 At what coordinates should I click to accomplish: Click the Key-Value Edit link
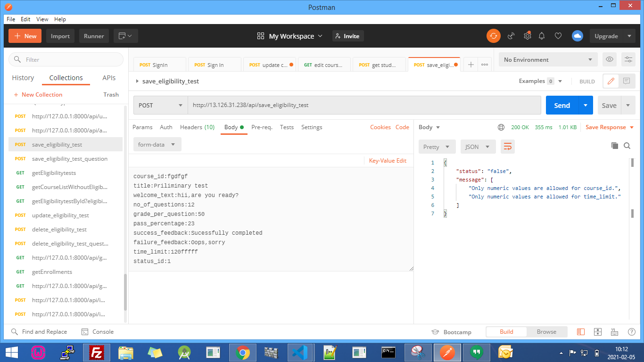388,161
